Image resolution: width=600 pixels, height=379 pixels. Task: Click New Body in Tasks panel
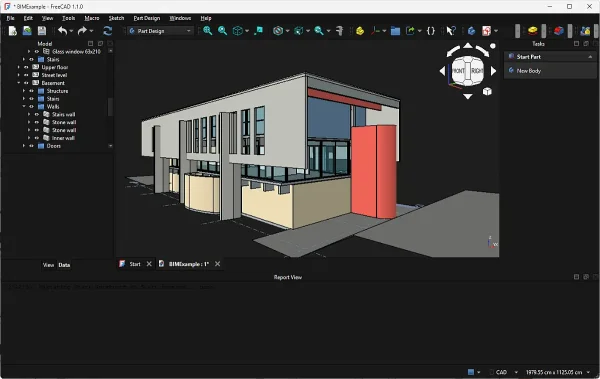tap(528, 71)
